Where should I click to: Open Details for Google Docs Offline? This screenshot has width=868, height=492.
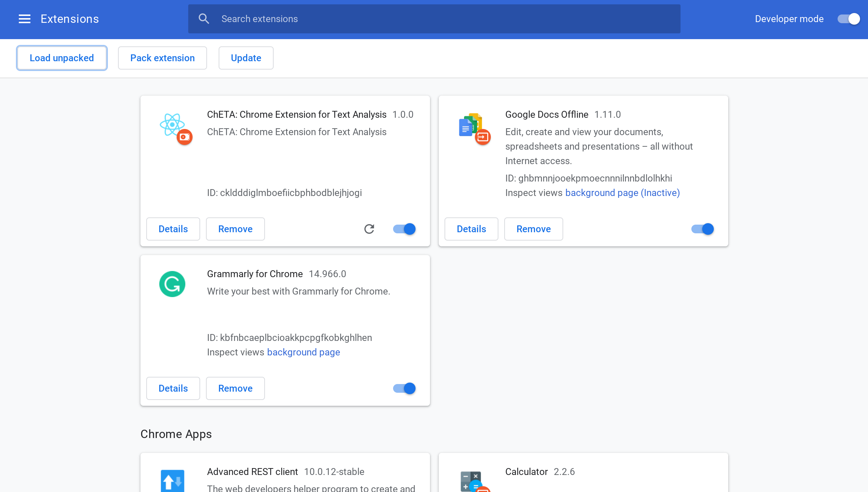point(471,229)
